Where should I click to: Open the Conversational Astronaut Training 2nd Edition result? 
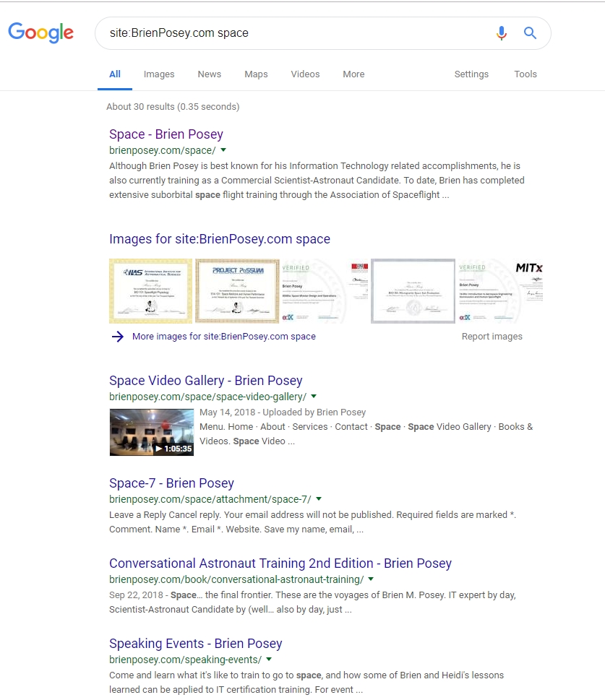[280, 563]
